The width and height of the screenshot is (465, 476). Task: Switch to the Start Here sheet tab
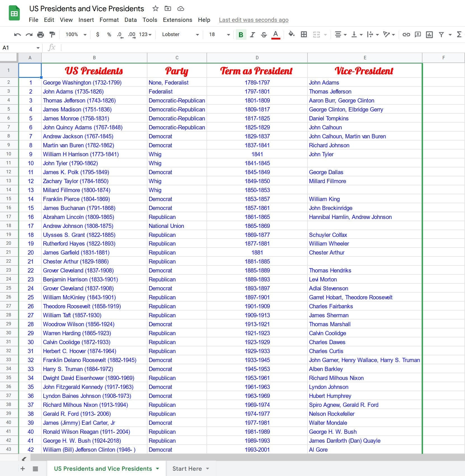[187, 468]
